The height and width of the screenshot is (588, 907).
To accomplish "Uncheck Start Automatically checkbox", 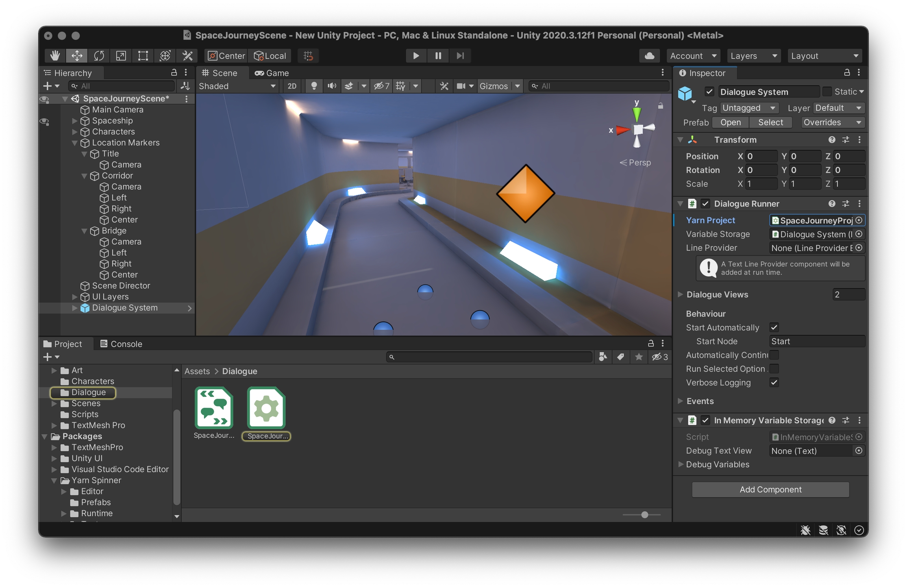I will (774, 327).
